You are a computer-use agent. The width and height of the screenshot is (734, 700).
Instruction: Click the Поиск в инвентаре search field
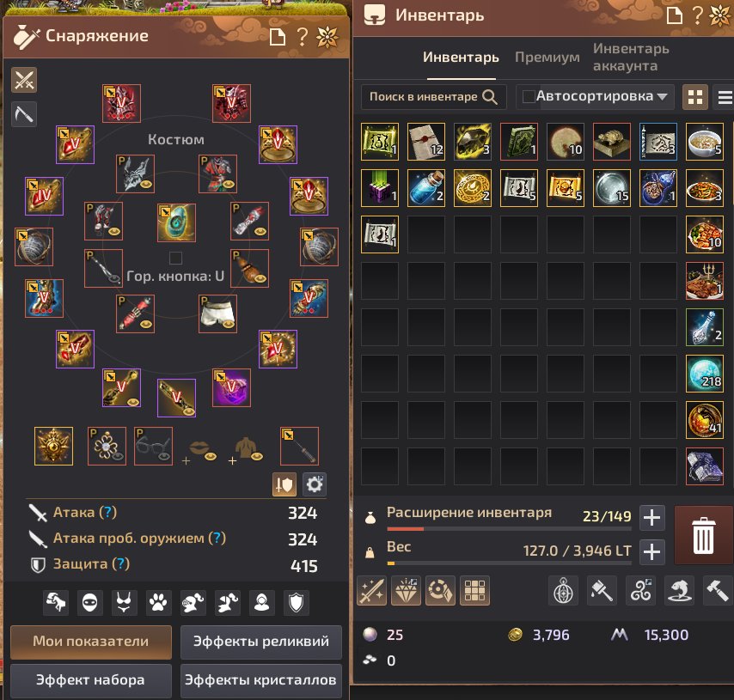[x=433, y=97]
